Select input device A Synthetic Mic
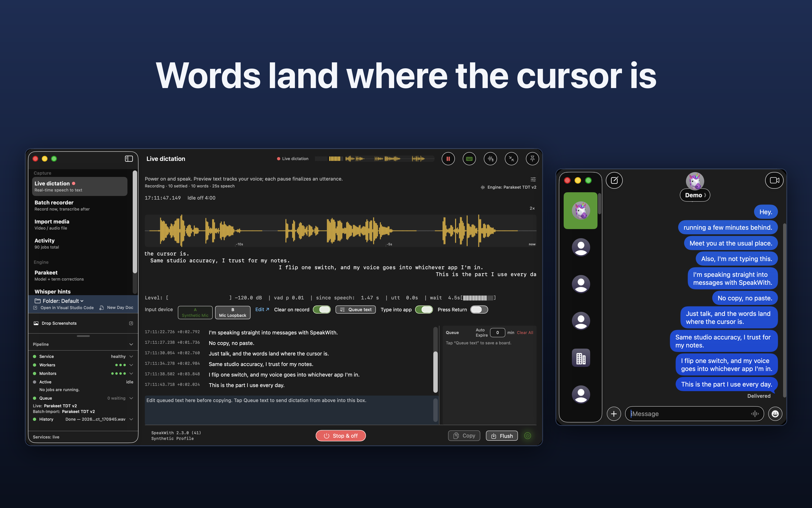812x508 pixels. click(195, 312)
